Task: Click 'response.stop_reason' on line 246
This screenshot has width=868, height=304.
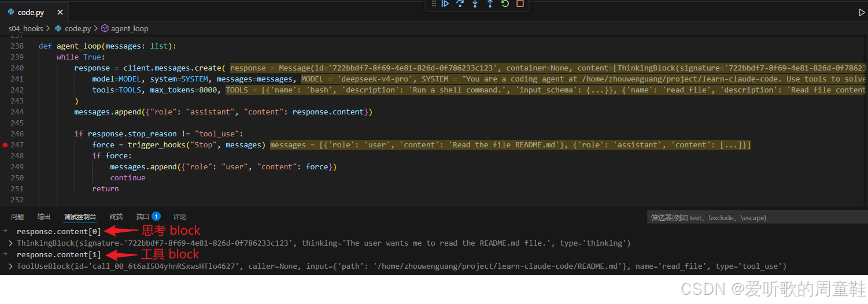Action: tap(132, 134)
